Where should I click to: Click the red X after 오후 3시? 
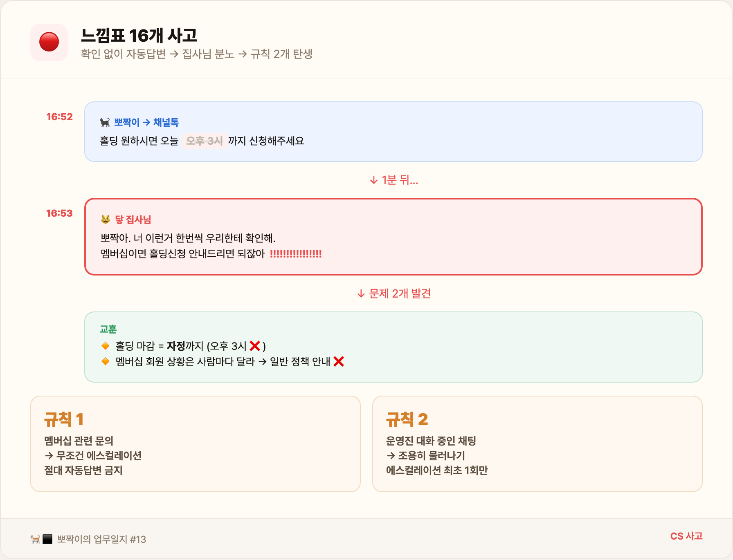click(x=255, y=345)
